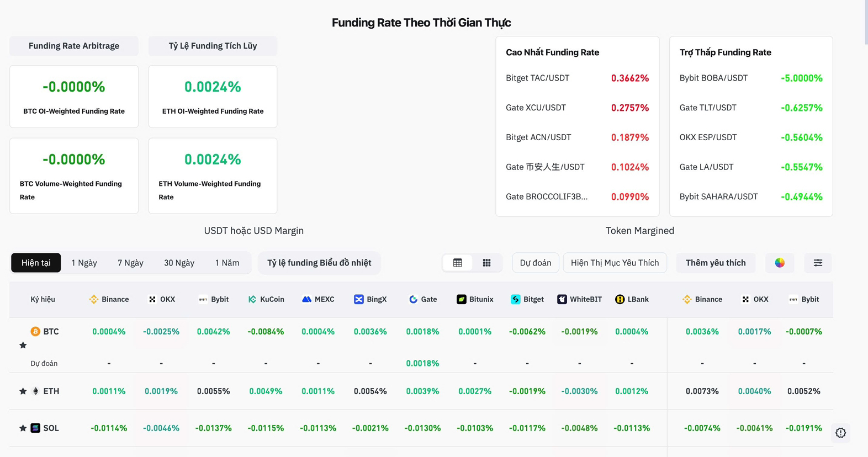Select the 1 Năm time range tab
Screen dimensions: 868x457
point(227,263)
